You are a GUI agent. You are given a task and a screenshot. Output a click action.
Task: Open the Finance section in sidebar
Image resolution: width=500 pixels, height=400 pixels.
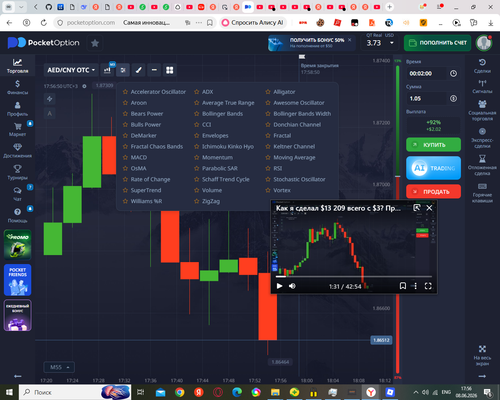tap(17, 87)
